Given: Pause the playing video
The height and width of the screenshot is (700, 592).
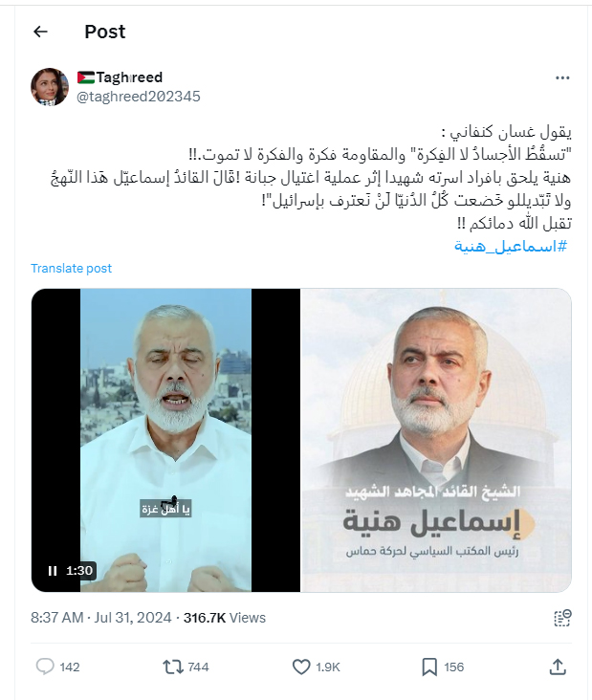Looking at the screenshot, I should 53,571.
